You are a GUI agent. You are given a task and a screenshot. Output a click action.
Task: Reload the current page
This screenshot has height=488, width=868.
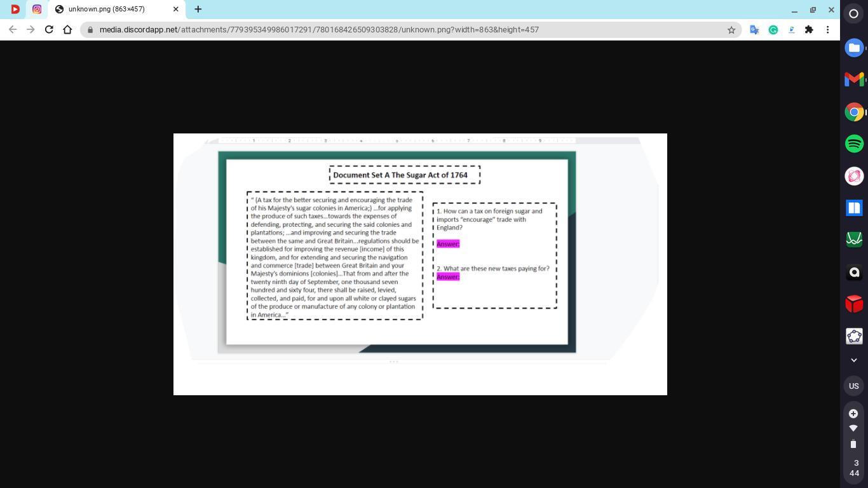pyautogui.click(x=49, y=29)
